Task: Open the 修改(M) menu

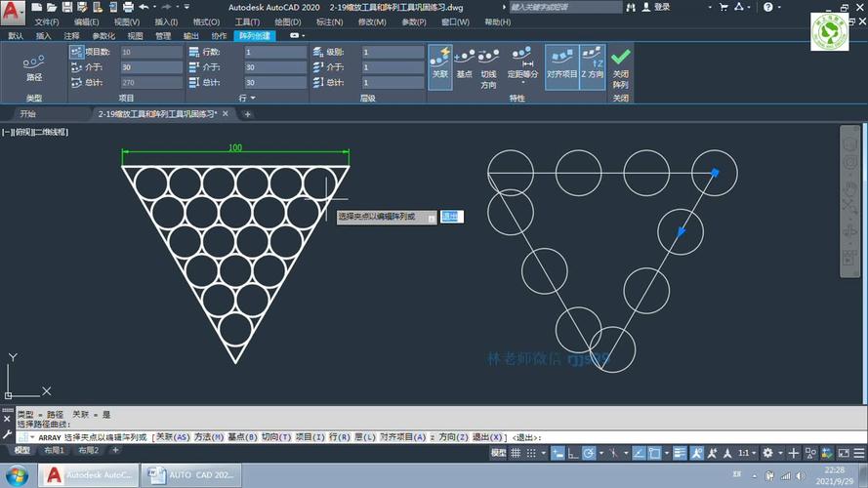Action: tap(372, 22)
